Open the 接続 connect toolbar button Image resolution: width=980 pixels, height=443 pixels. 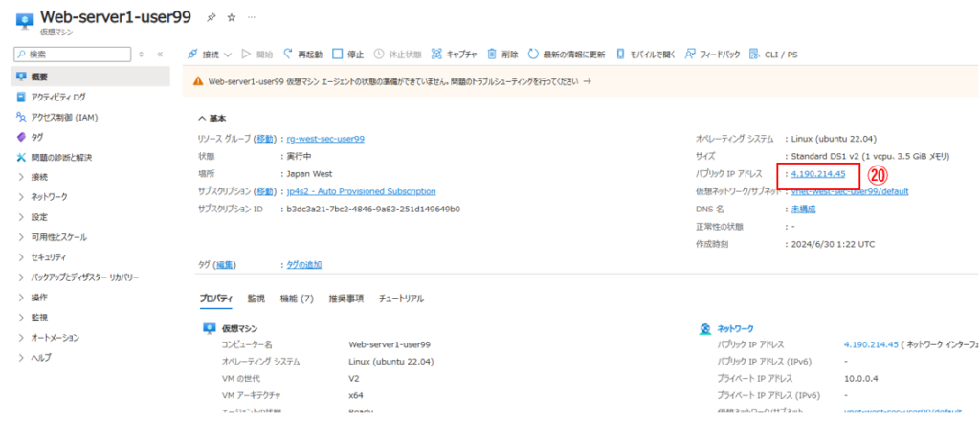pos(204,55)
